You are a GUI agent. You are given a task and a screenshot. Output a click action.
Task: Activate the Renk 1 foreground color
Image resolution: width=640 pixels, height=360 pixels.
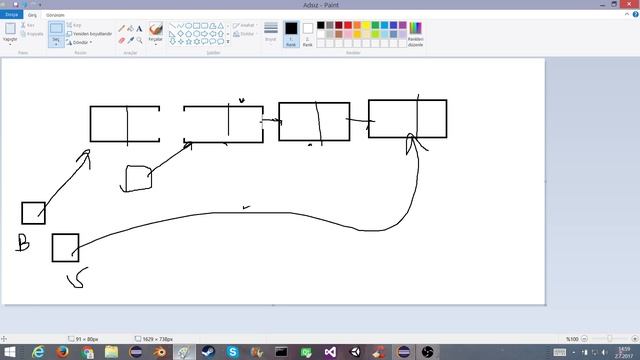[291, 34]
